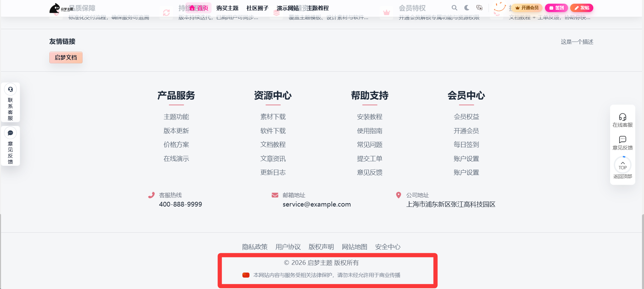Open the 主题功能 footer link
Screen dimensions: 644x289
point(176,117)
